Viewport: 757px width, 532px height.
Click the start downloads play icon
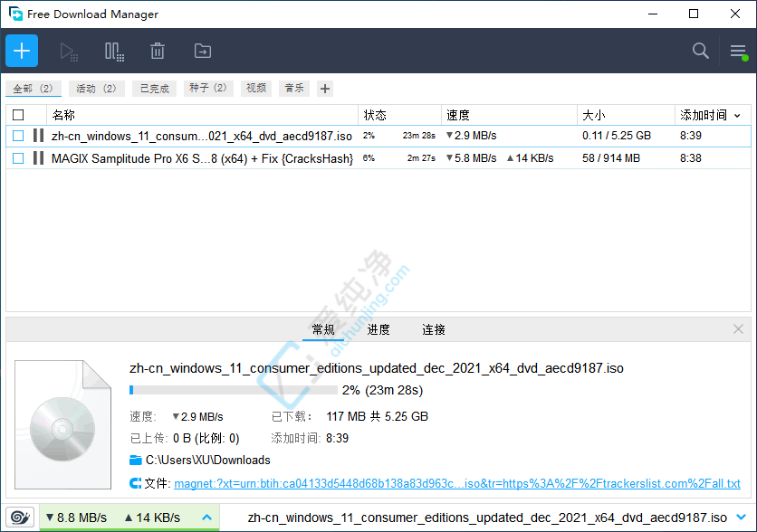69,52
